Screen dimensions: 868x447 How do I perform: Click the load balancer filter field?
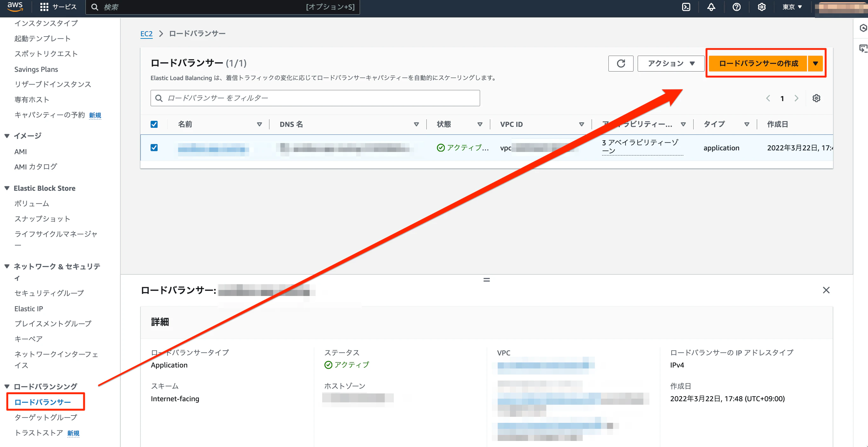[315, 98]
